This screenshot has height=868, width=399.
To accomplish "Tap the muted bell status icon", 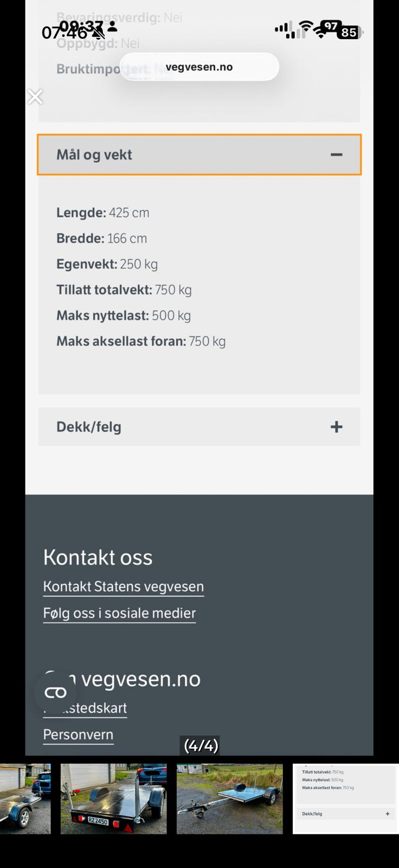I will (98, 33).
